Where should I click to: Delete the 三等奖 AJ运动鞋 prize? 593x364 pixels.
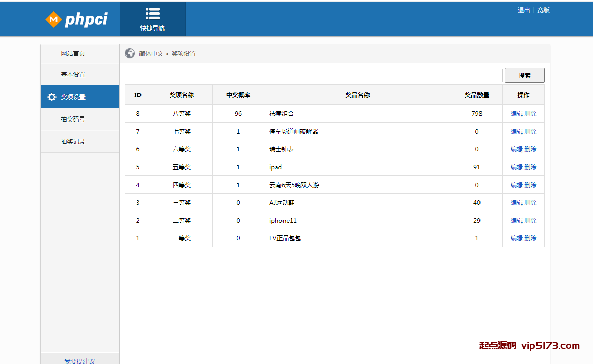point(530,203)
